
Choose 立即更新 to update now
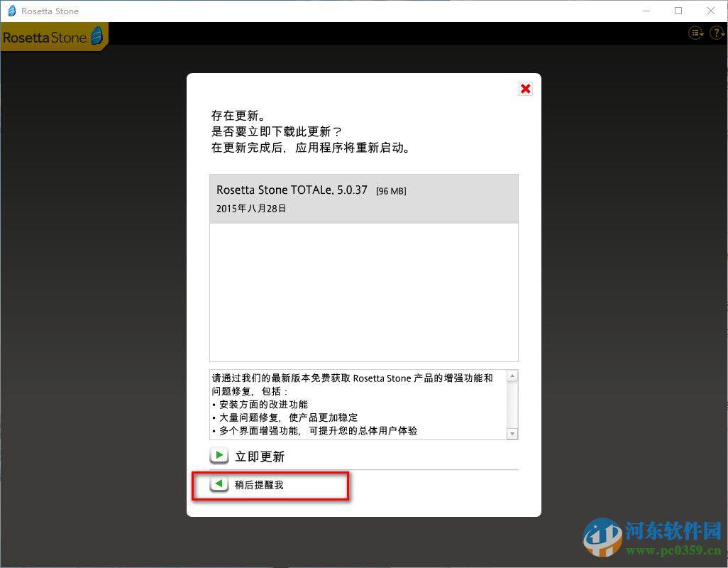(259, 456)
